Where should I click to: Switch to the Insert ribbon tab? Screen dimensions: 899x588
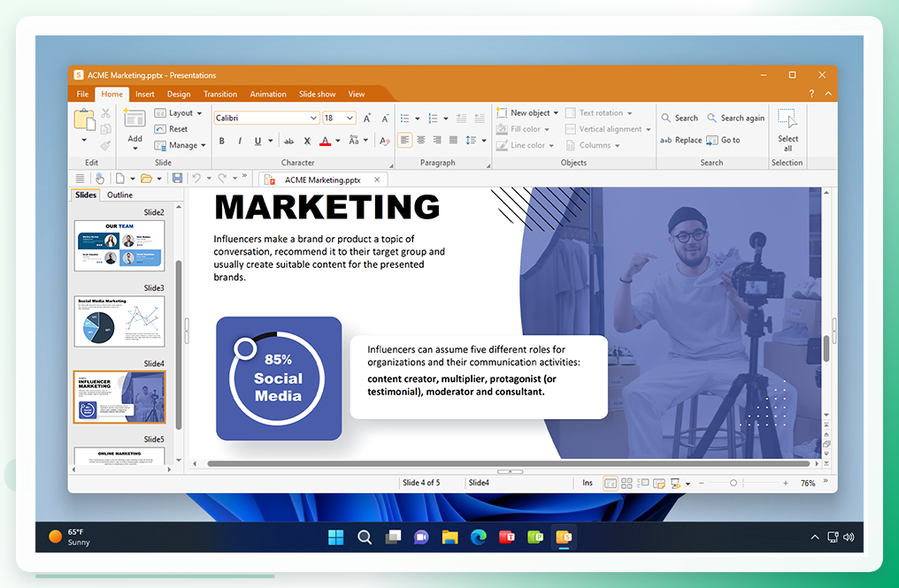coord(144,94)
